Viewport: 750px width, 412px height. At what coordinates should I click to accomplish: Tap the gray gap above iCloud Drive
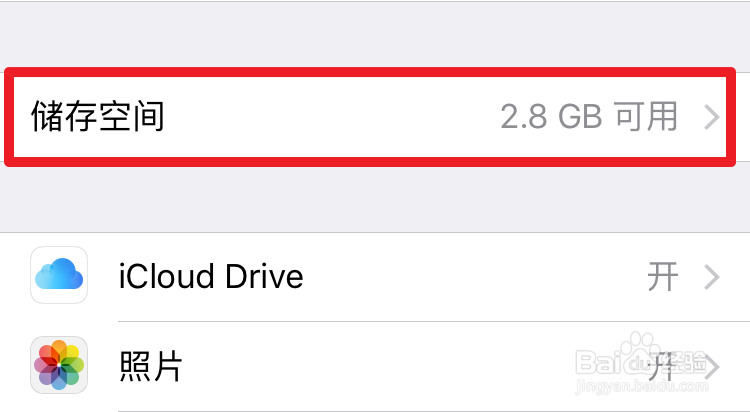click(x=375, y=200)
